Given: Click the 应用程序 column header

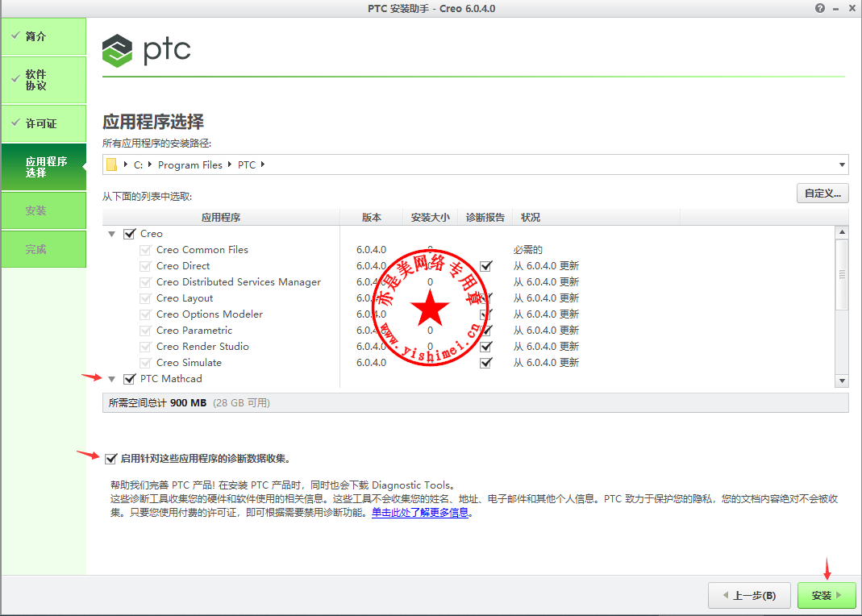Looking at the screenshot, I should [221, 218].
